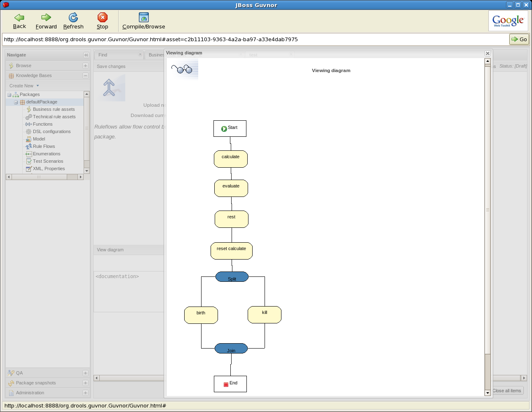This screenshot has height=412, width=532.
Task: Click the documentation text area
Action: click(x=129, y=291)
